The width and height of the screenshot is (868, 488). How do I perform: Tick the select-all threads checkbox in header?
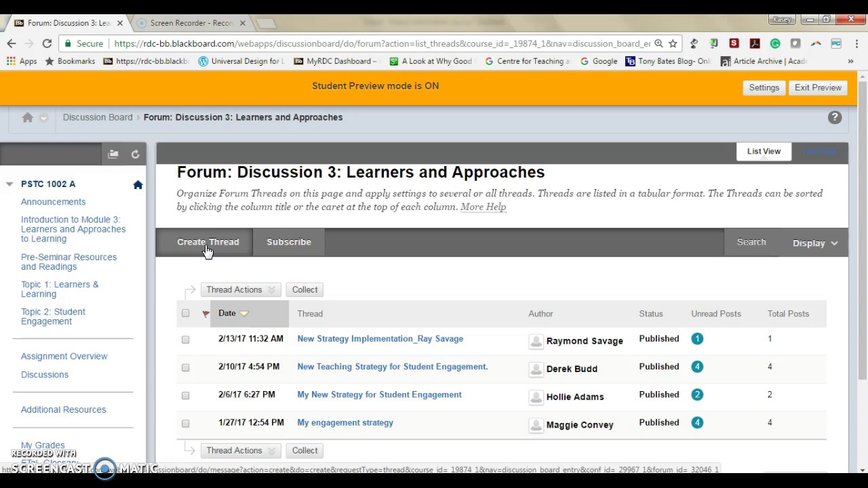185,313
